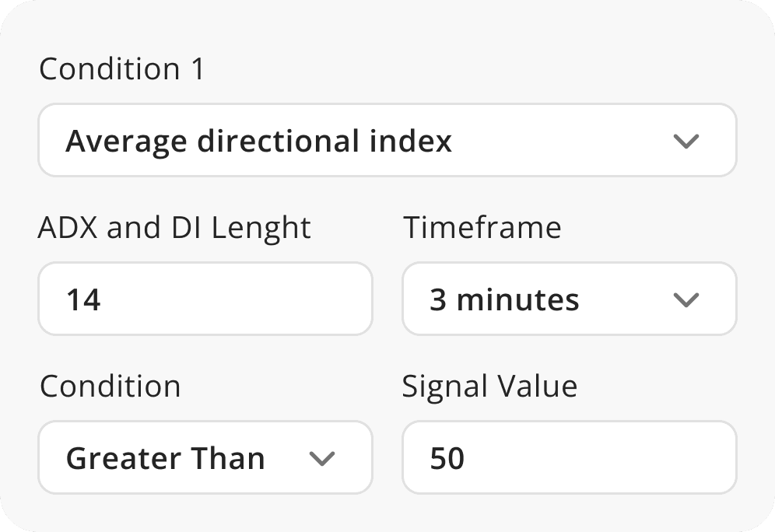Image resolution: width=775 pixels, height=532 pixels.
Task: Click the chevron arrow beside 3 minutes
Action: [686, 300]
